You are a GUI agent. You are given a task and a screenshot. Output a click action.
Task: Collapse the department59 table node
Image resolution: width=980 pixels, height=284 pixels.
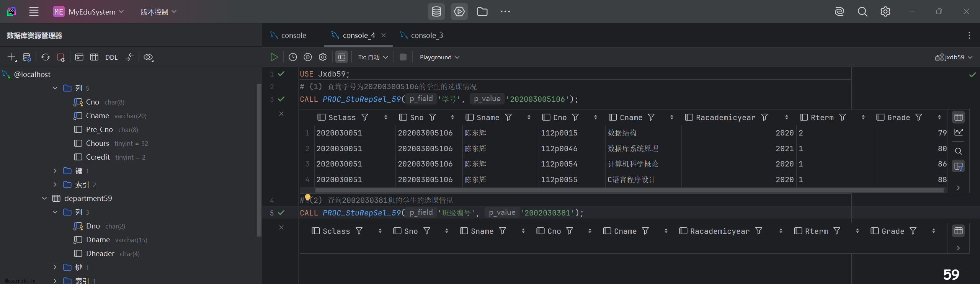(44, 198)
